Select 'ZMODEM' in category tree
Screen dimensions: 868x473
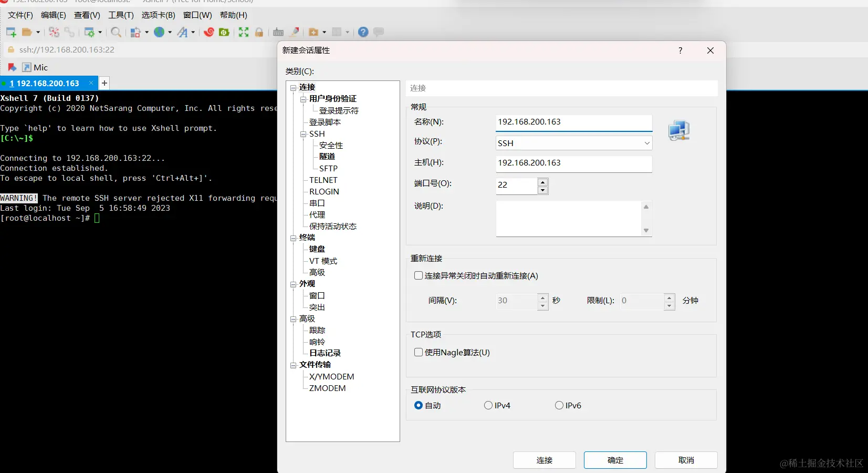tap(327, 388)
